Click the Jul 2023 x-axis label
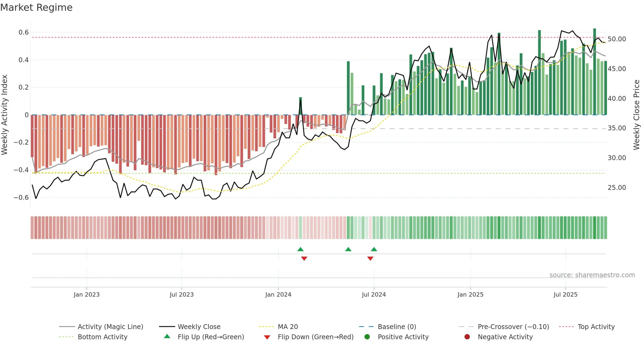 pos(182,295)
